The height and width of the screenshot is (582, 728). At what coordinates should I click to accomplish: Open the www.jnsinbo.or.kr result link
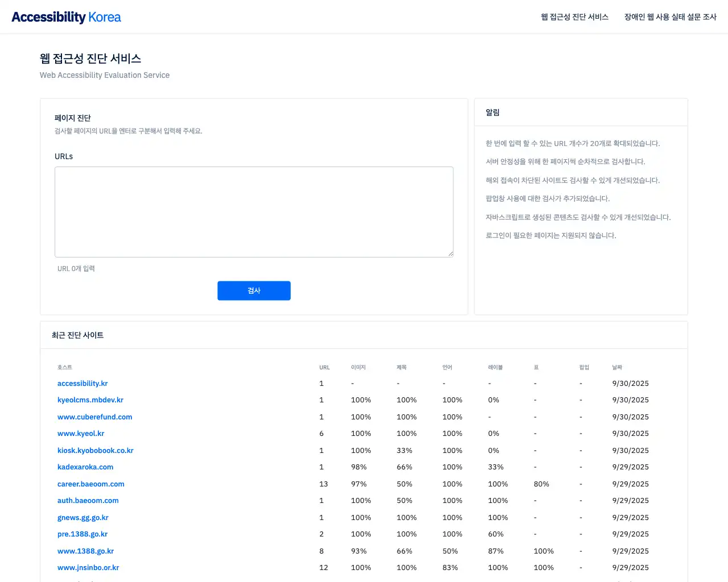pos(89,567)
